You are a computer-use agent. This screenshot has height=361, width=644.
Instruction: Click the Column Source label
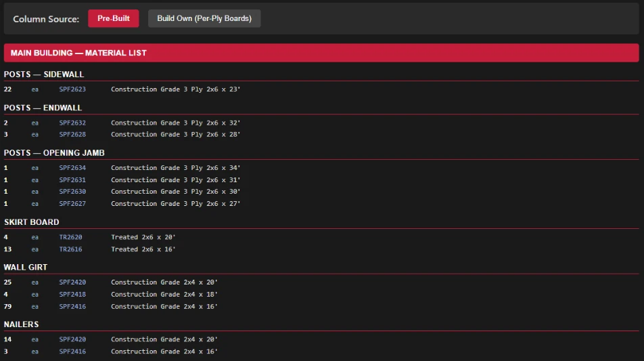tap(46, 19)
